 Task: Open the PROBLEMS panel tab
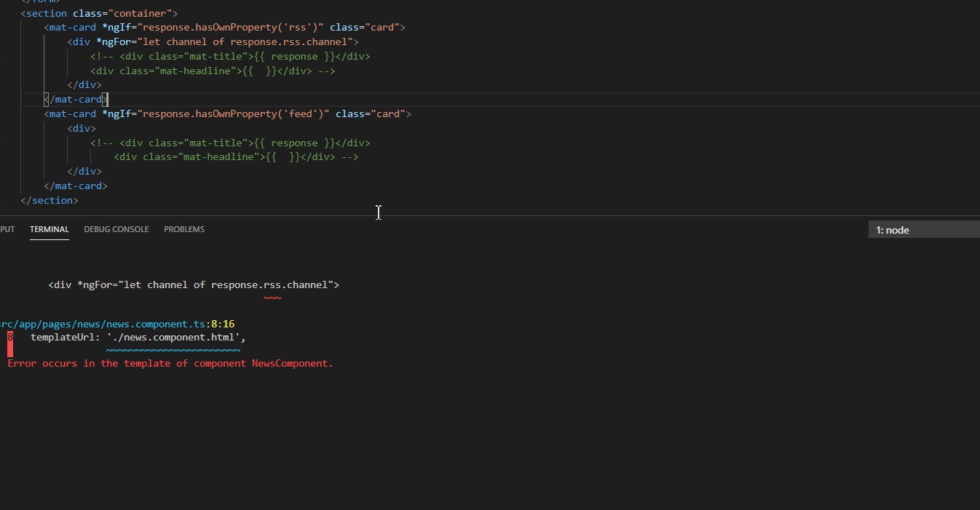coord(183,229)
